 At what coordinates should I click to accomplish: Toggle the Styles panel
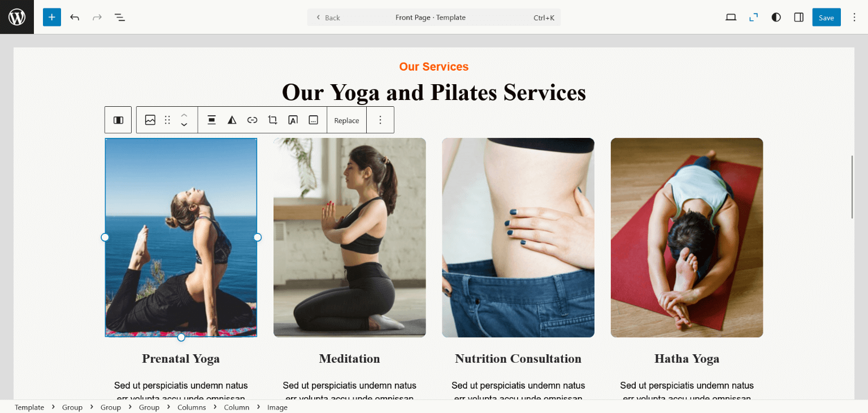(x=776, y=18)
